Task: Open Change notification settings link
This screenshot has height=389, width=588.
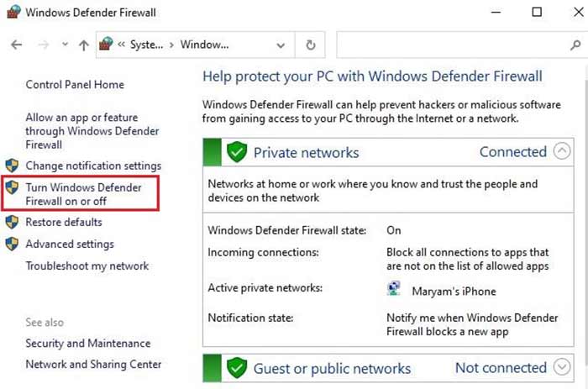Action: click(x=93, y=166)
